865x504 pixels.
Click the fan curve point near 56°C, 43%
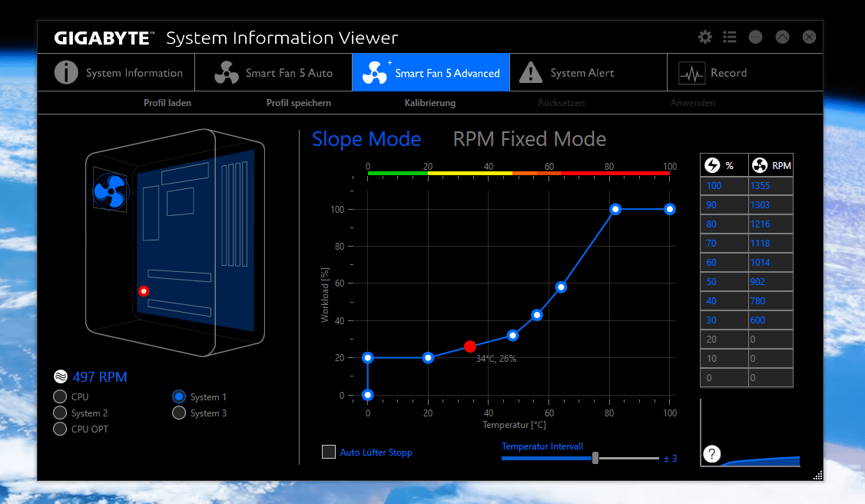(x=537, y=315)
